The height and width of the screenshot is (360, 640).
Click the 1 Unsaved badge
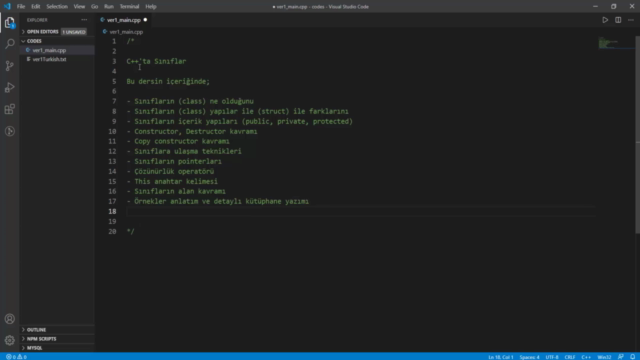pyautogui.click(x=74, y=32)
